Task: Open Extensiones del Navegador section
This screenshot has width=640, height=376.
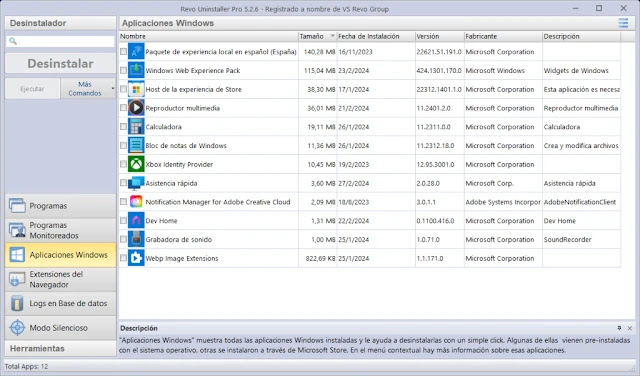Action: 60,279
